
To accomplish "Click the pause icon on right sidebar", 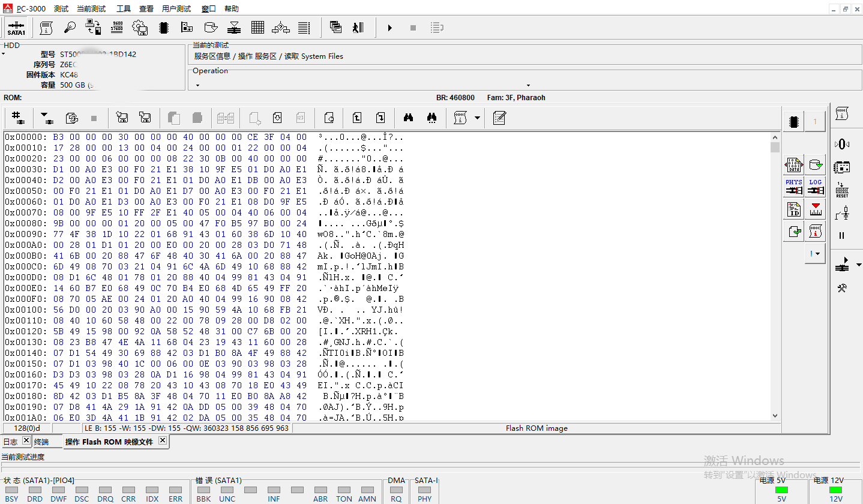I will 842,236.
